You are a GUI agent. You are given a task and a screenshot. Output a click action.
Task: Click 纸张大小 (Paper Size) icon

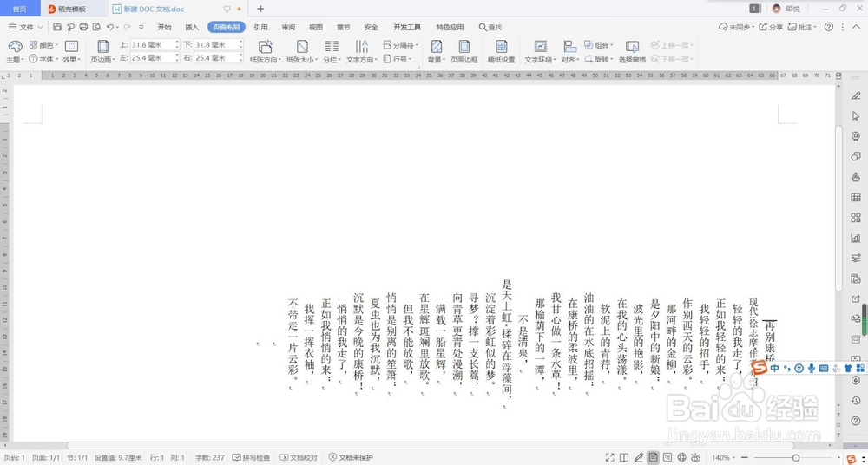302,47
